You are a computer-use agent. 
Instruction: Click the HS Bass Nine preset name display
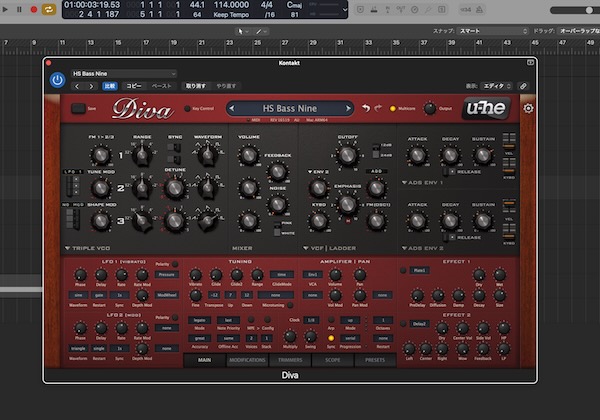[290, 108]
